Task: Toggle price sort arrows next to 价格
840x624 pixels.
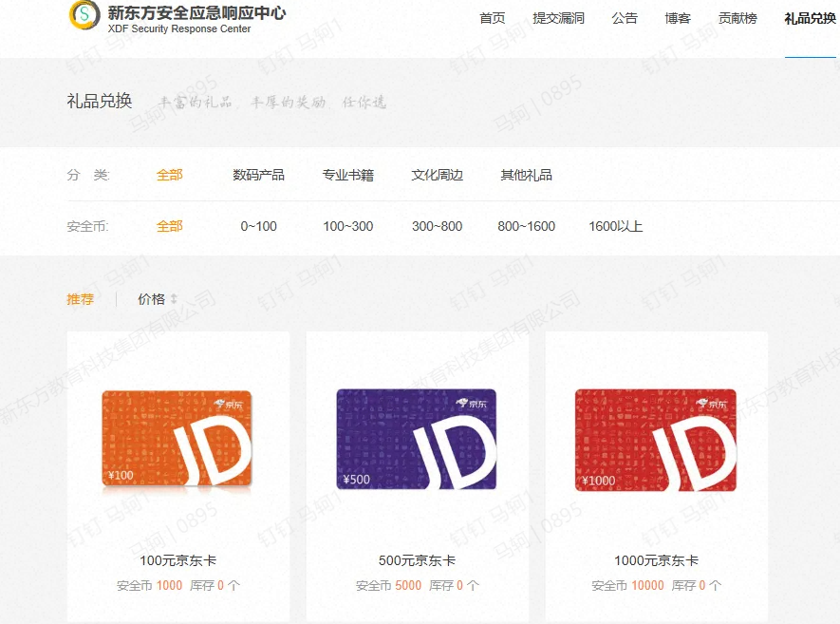Action: [174, 299]
